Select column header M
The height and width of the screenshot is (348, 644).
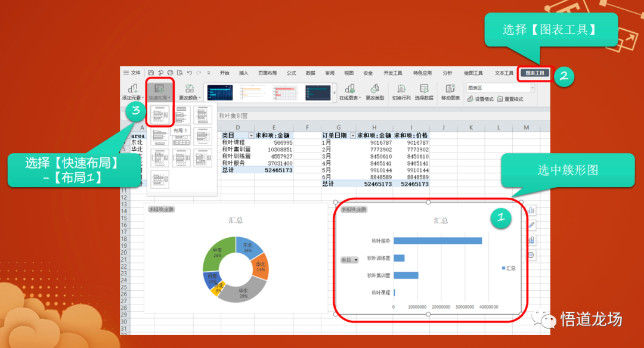526,127
